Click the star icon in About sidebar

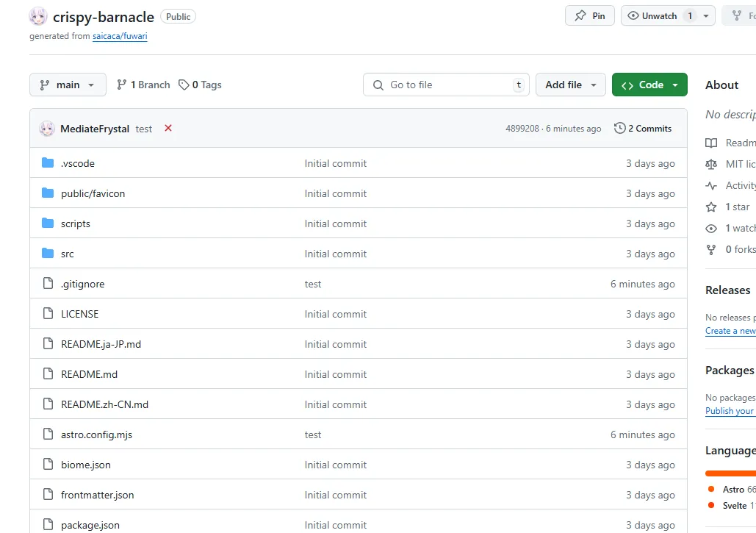(x=711, y=207)
